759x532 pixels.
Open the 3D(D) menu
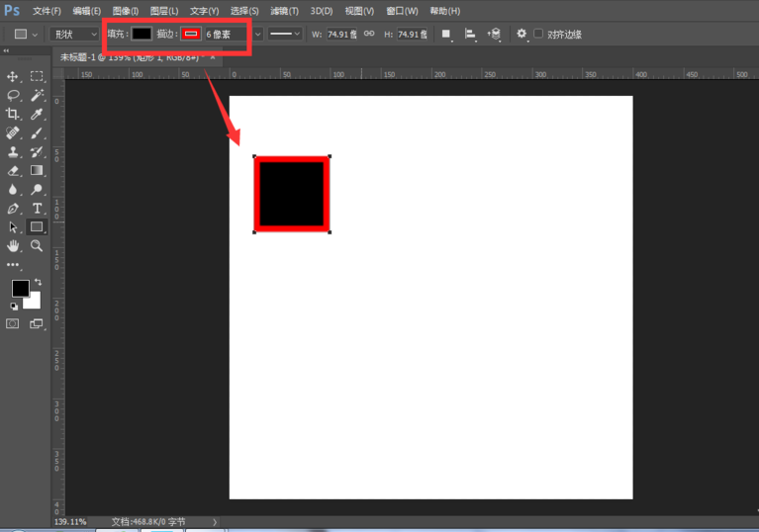click(x=322, y=11)
